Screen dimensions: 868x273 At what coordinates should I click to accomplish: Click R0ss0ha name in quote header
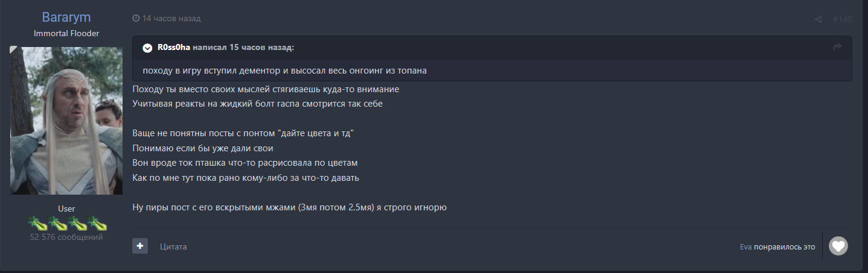point(174,48)
